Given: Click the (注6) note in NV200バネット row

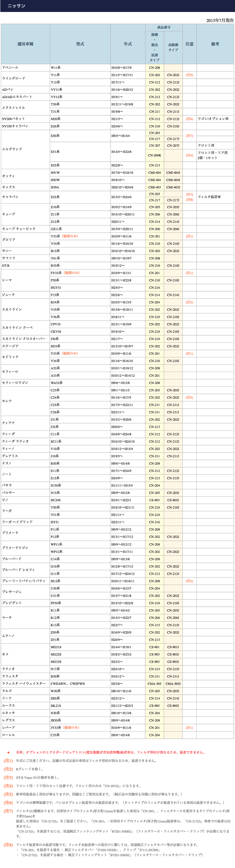Looking at the screenshot, I should coord(189,119).
